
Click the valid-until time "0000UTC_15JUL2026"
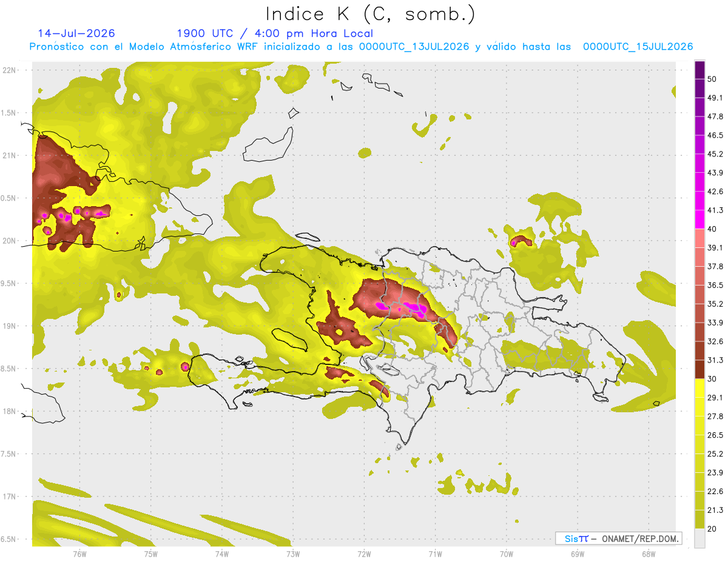[x=638, y=47]
